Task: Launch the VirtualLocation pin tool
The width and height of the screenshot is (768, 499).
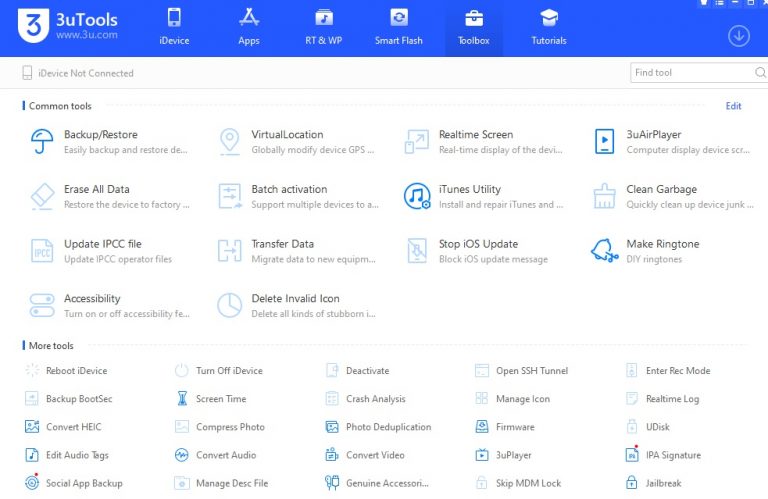Action: pos(230,141)
